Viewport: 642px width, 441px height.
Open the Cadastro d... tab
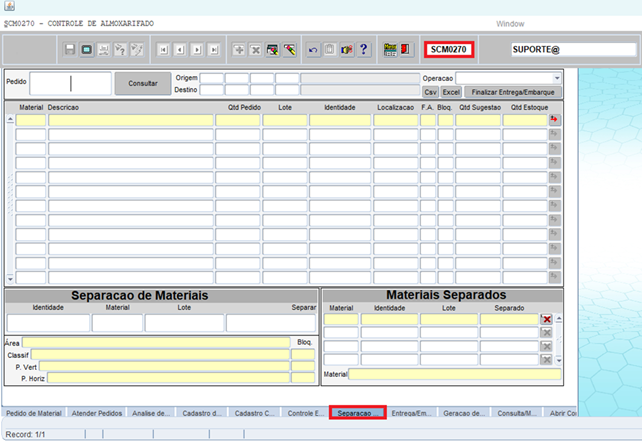[202, 413]
